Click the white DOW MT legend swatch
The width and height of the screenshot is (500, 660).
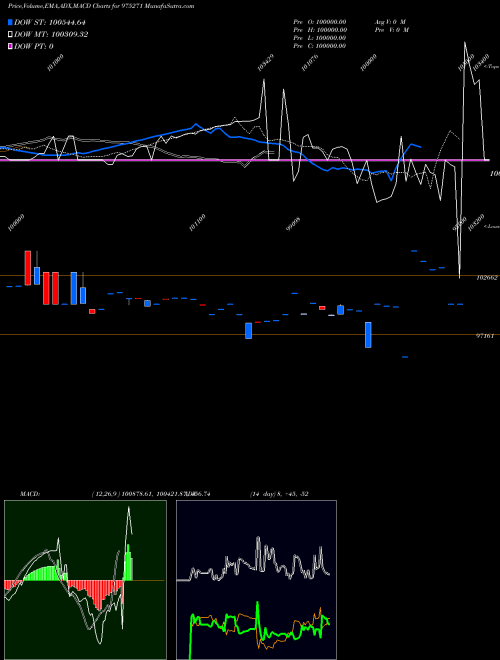(x=10, y=34)
